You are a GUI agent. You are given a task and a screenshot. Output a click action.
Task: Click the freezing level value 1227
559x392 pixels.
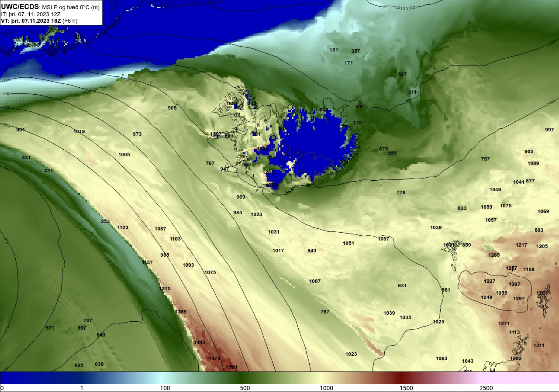click(x=490, y=281)
